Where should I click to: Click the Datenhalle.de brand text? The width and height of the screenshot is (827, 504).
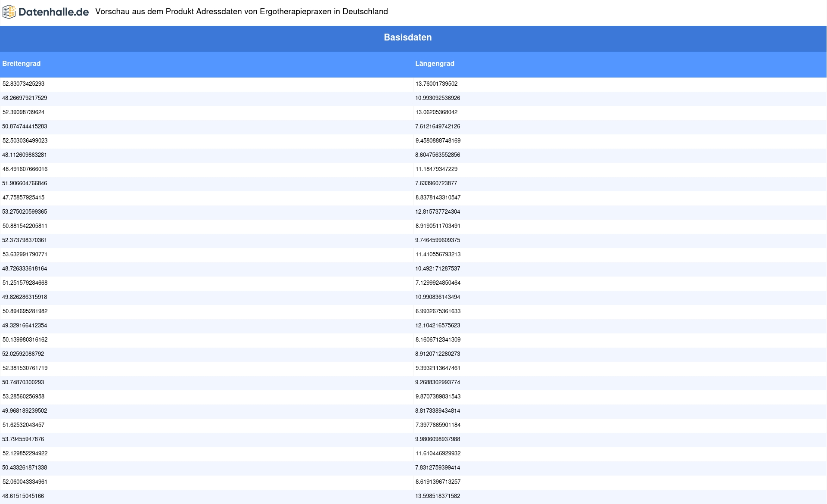coord(53,12)
